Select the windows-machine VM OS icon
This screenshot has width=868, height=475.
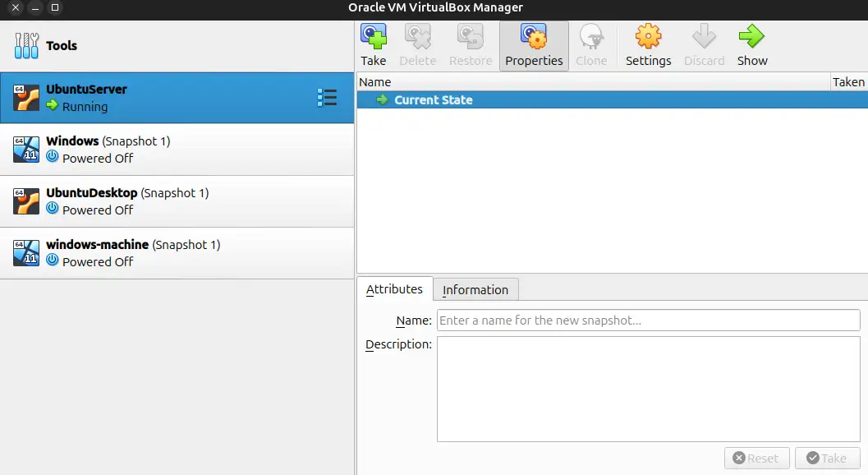[26, 253]
